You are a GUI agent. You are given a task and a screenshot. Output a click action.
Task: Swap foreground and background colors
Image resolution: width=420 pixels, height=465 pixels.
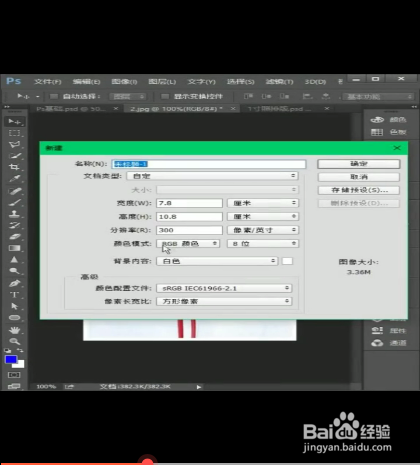click(20, 351)
